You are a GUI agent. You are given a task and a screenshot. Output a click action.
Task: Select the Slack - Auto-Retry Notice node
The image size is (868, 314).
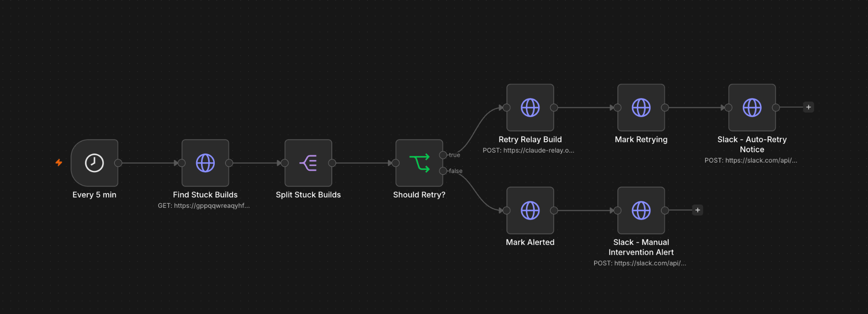click(x=752, y=108)
